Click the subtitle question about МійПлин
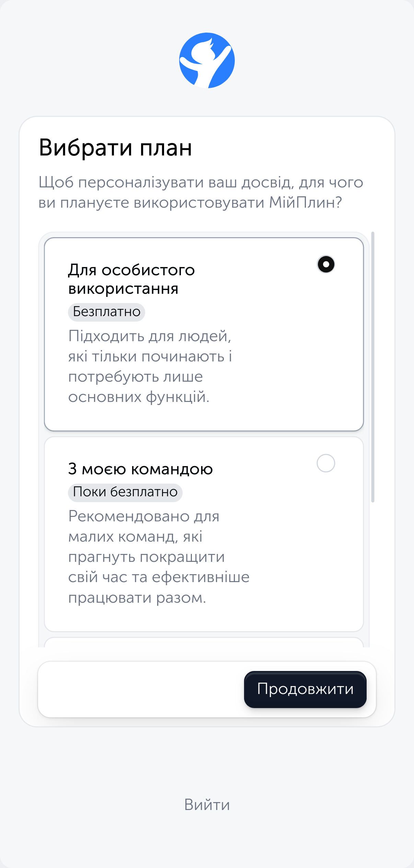The image size is (414, 868). coord(201,193)
